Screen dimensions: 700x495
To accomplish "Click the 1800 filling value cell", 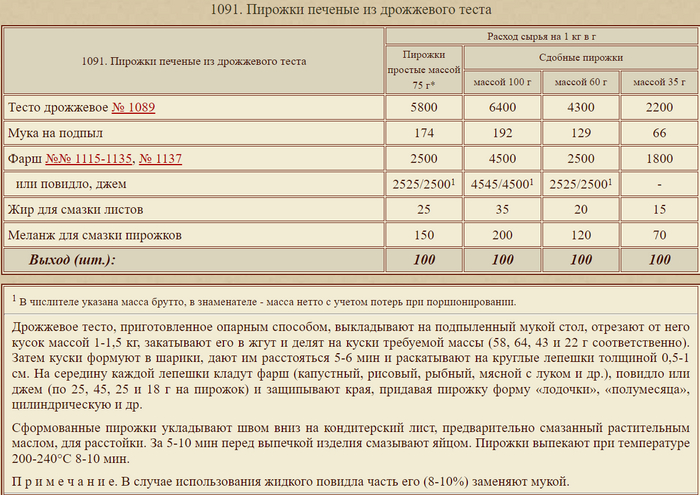I will pyautogui.click(x=659, y=159).
